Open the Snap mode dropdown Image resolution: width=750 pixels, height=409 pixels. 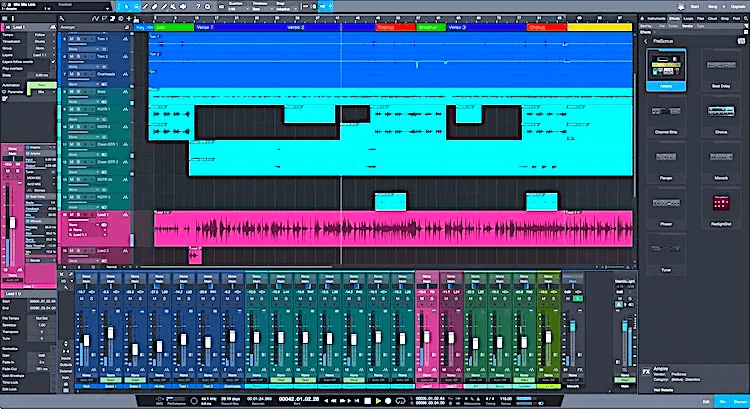click(285, 9)
